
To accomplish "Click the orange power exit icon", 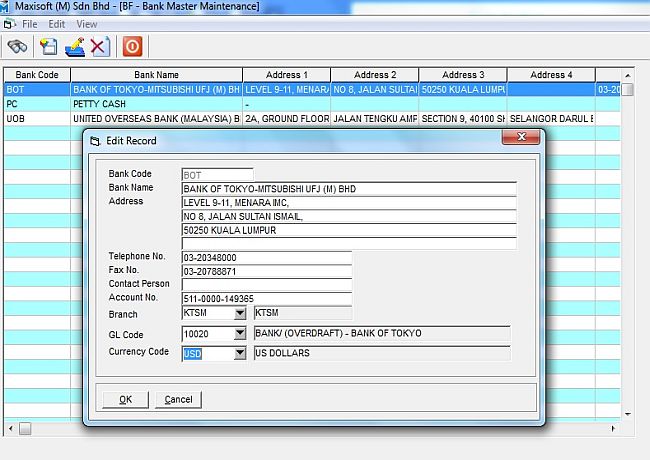I will pyautogui.click(x=131, y=46).
